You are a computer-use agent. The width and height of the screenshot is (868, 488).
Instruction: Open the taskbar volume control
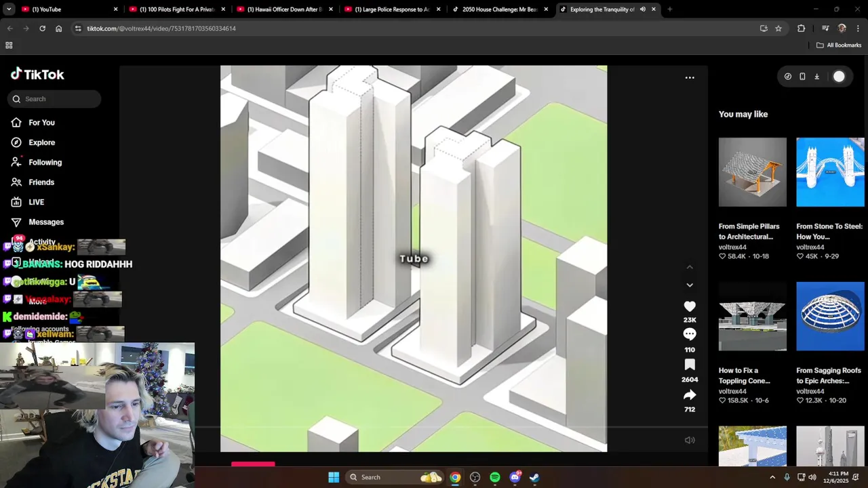click(812, 477)
